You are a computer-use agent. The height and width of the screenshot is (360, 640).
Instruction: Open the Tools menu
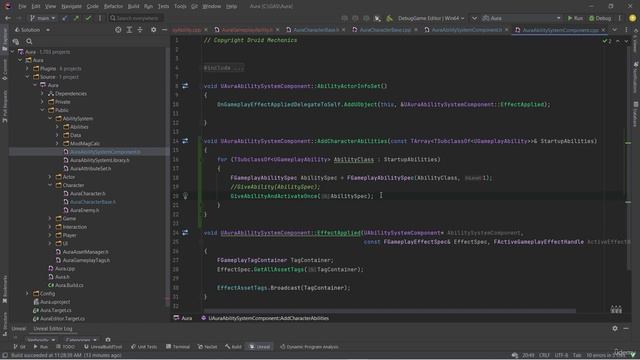[180, 6]
